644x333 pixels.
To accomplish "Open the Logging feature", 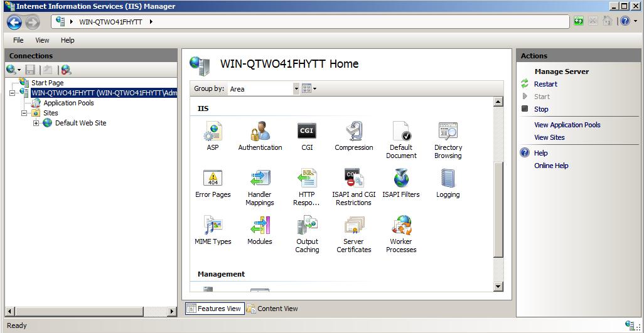I will (448, 183).
